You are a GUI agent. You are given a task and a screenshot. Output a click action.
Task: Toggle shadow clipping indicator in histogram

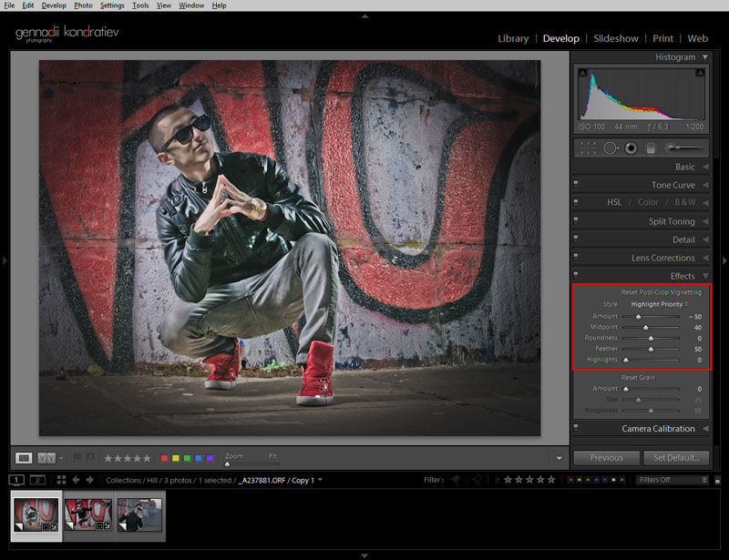coord(583,73)
